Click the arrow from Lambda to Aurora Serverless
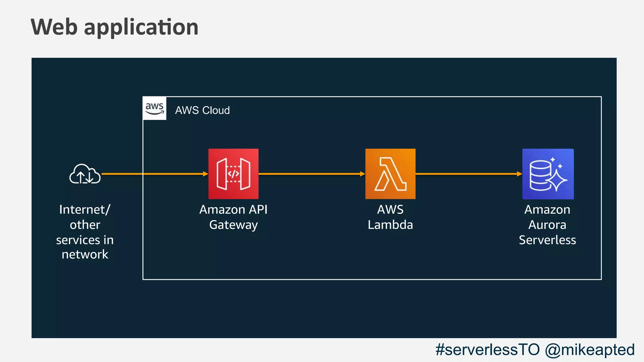The image size is (644, 362). [469, 174]
